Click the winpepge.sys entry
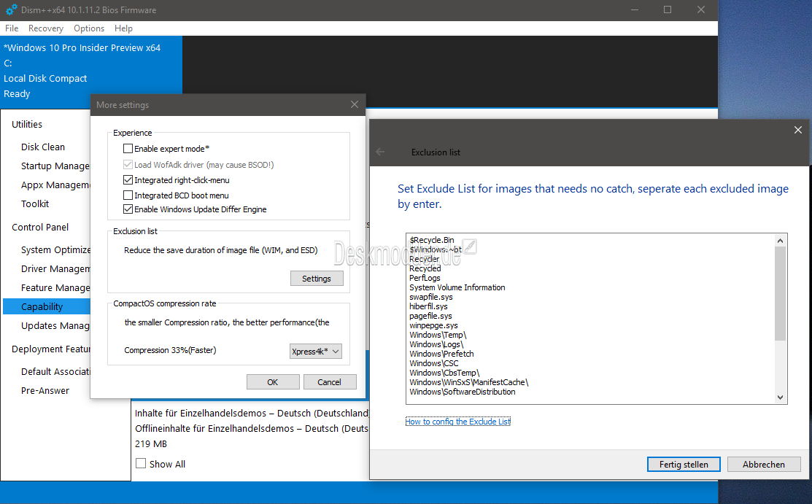Screen dimensions: 812x504 tap(433, 325)
